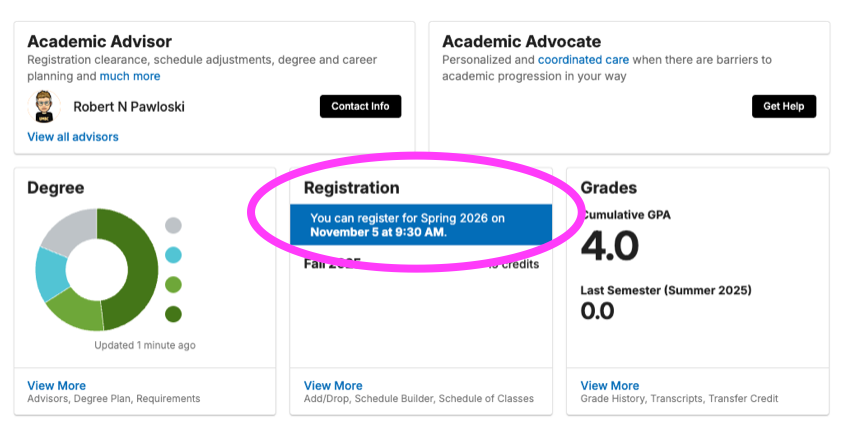Image resolution: width=846 pixels, height=433 pixels.
Task: Click the Academic Advocate heading
Action: pyautogui.click(x=521, y=42)
